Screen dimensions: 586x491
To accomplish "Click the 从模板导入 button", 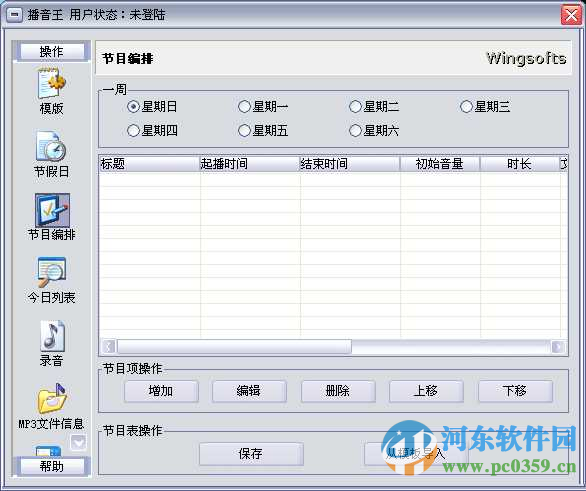I will pos(416,454).
